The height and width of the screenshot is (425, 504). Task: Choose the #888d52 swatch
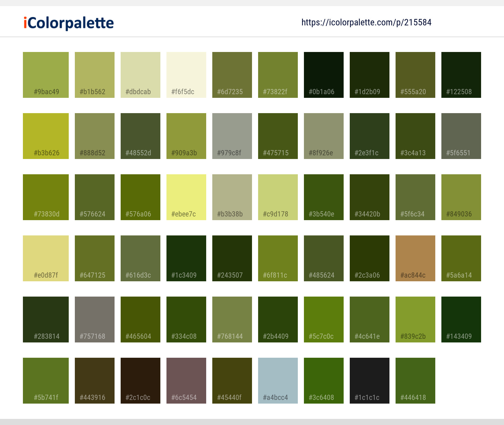[x=95, y=136]
